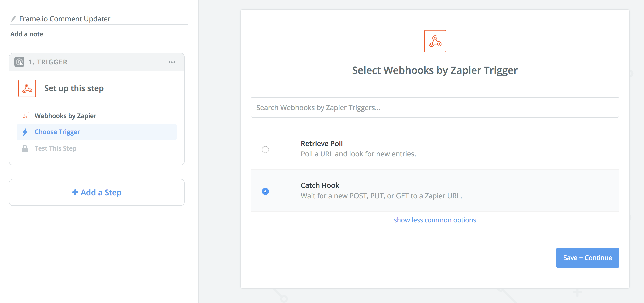Click the plus icon in Add a Step
The width and height of the screenshot is (644, 303).
75,192
